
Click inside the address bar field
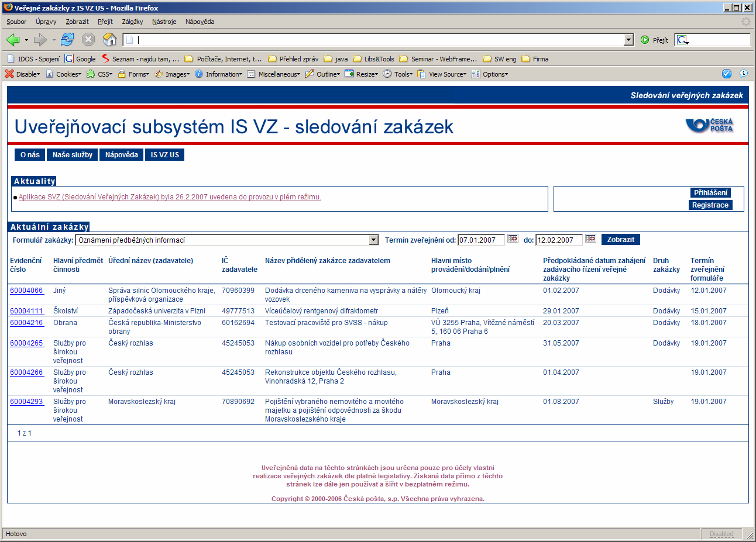(x=374, y=40)
